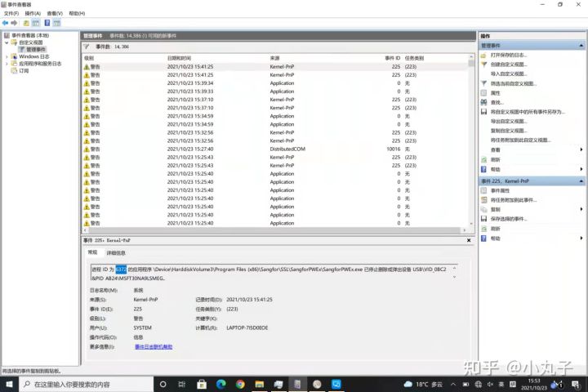The width and height of the screenshot is (588, 392).
Task: Expand the Windows 日志 tree node
Action: (7, 56)
